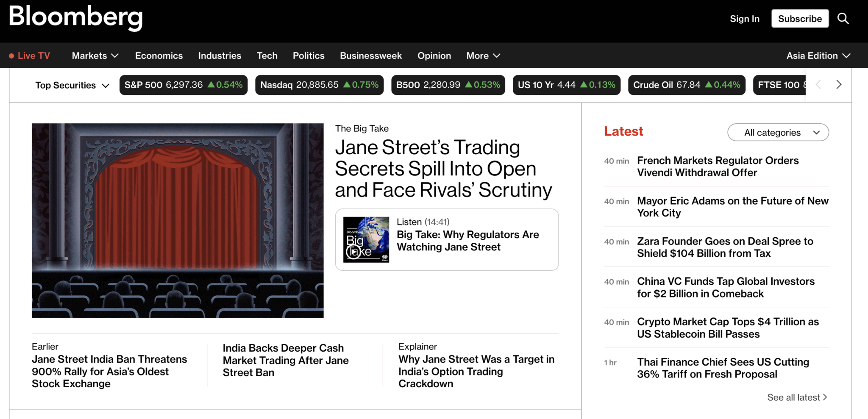Read the Zara Founder deal spree story
This screenshot has width=868, height=419.
click(x=725, y=247)
